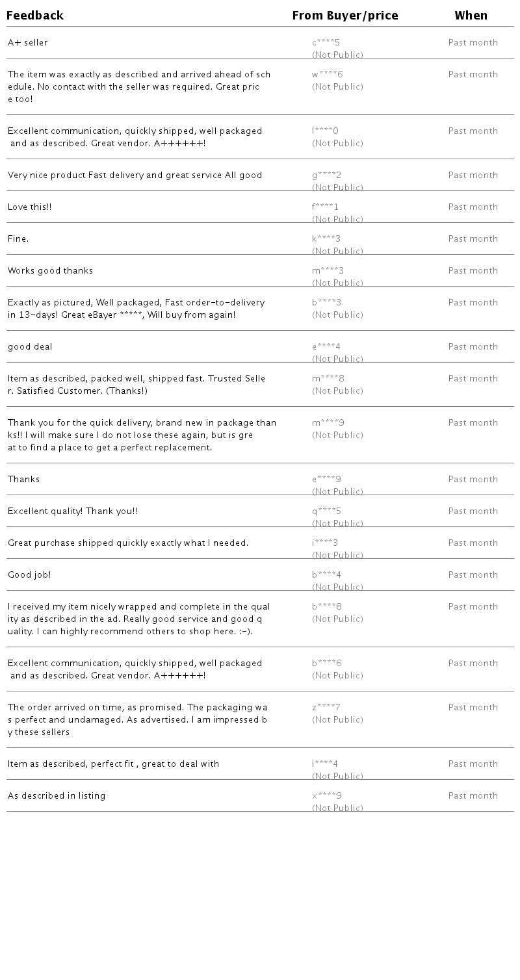Click buyer name x****9

tap(326, 796)
